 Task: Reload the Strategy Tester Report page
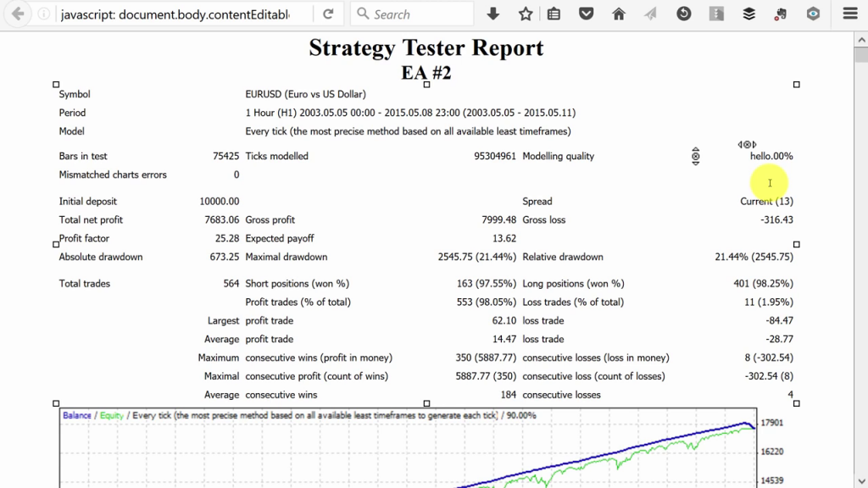tap(330, 14)
